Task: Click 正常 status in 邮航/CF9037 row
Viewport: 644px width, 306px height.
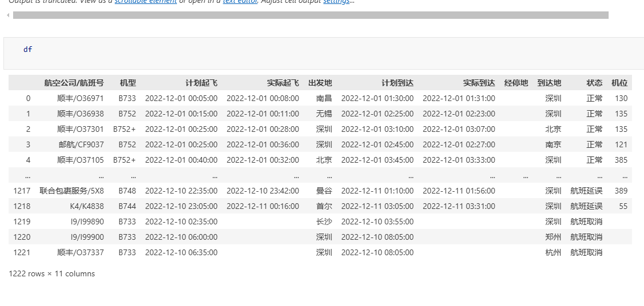Action: click(x=594, y=144)
